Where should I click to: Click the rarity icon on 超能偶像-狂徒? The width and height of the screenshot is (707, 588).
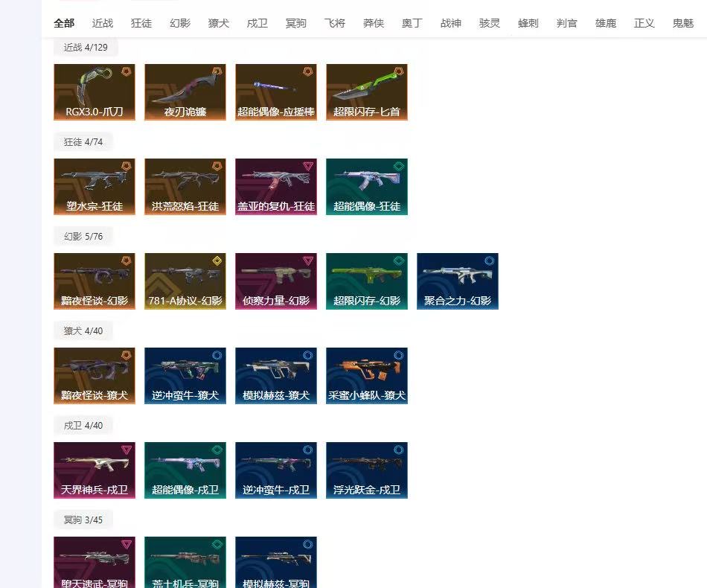point(398,166)
